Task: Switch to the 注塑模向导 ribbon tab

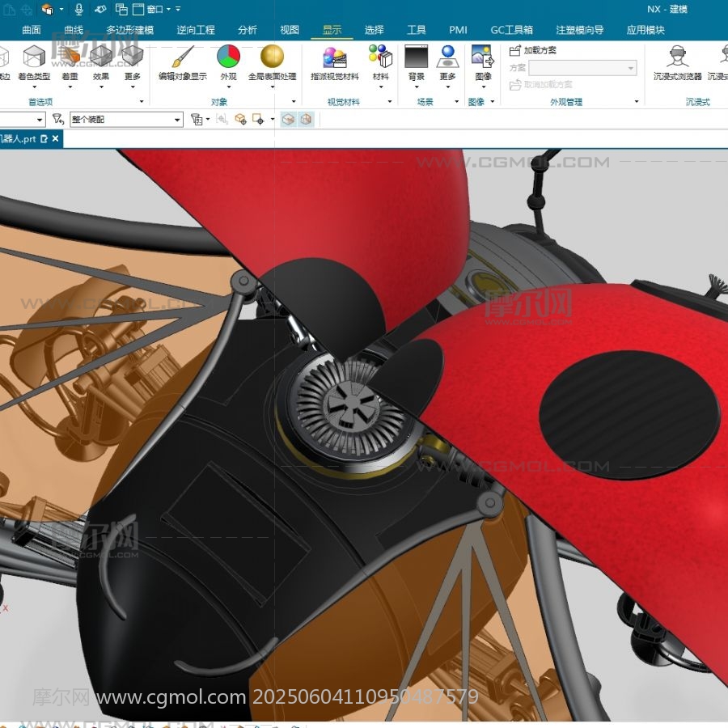Action: click(x=580, y=30)
